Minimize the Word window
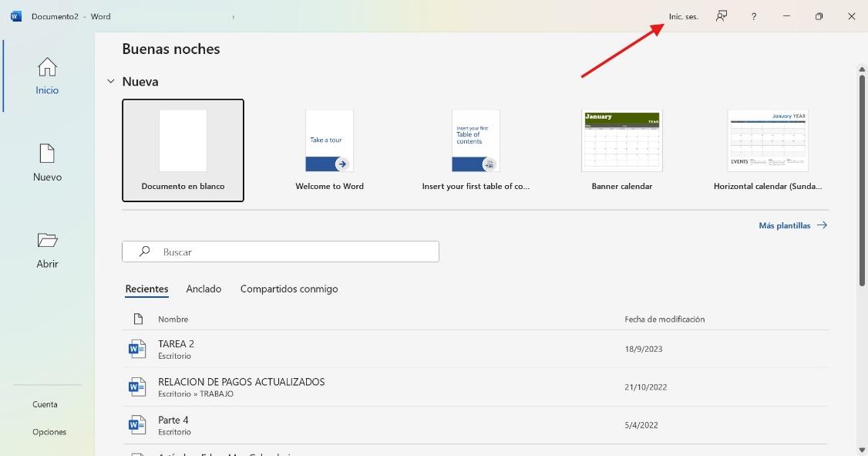 click(786, 16)
